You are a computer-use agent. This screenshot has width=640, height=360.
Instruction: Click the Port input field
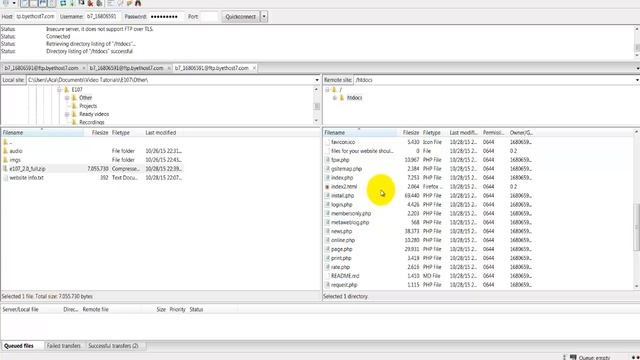click(209, 17)
